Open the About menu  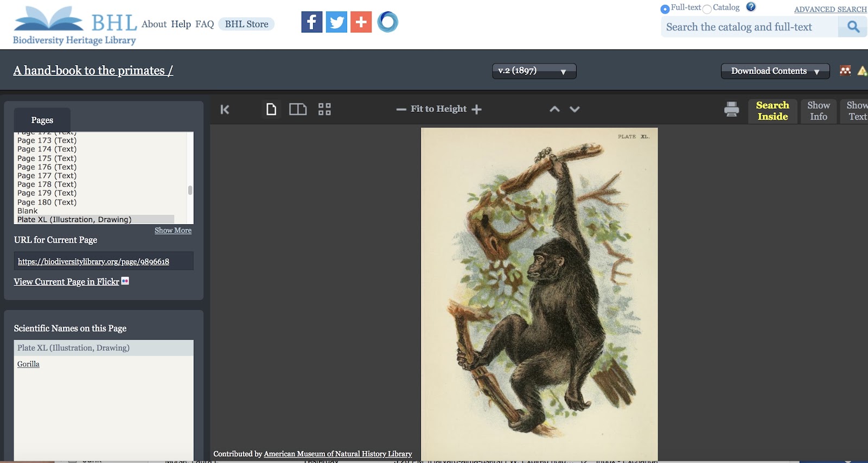154,24
